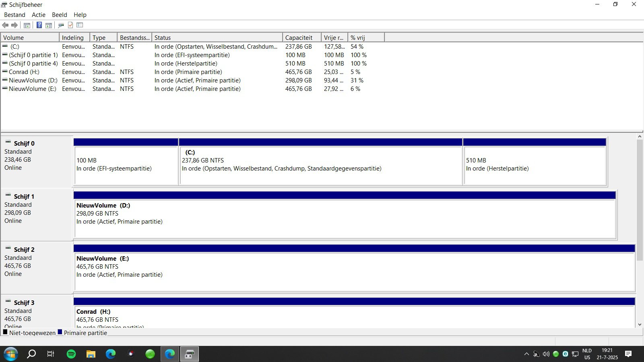Open the volume speaker tray icon

tap(546, 354)
